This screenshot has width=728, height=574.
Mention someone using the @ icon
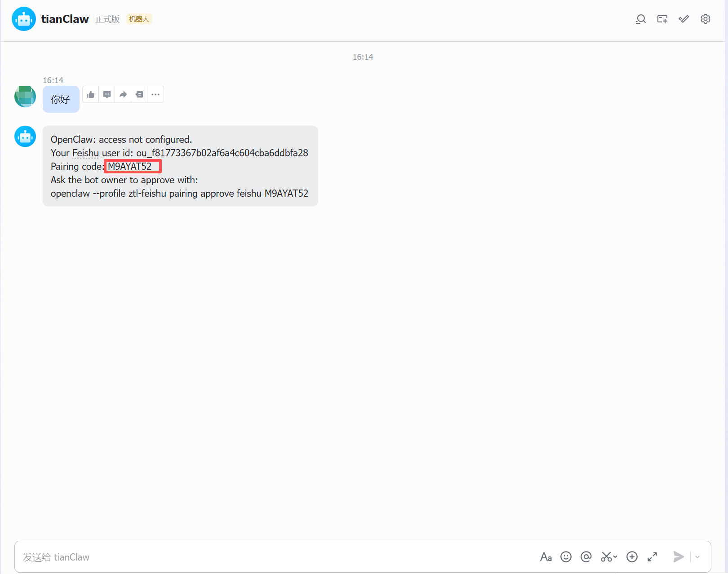[586, 556]
